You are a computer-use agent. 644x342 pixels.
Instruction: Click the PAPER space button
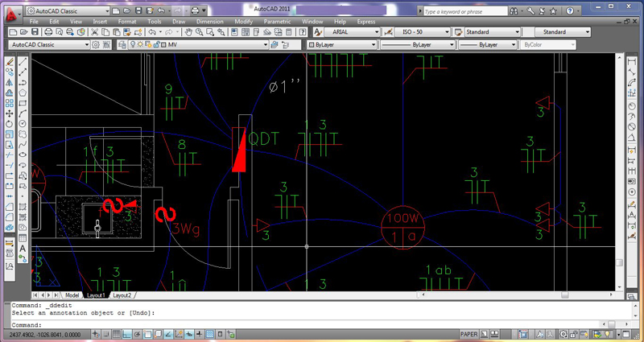468,333
